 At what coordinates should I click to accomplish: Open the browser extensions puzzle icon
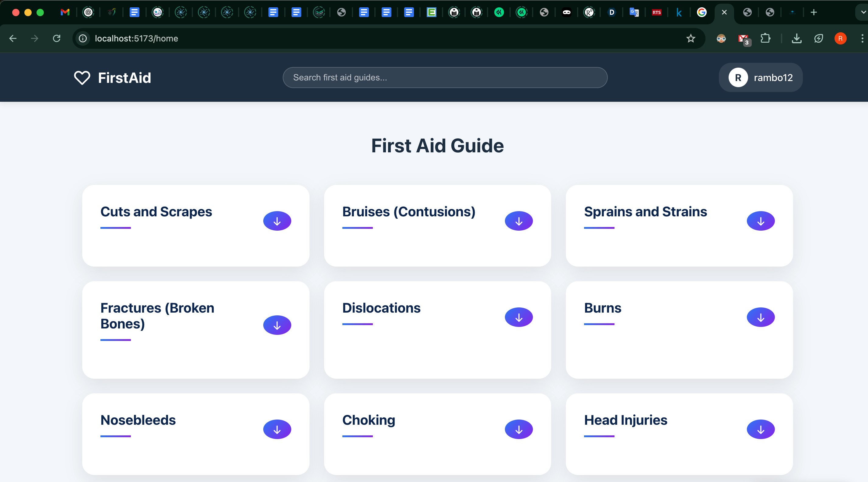tap(765, 38)
